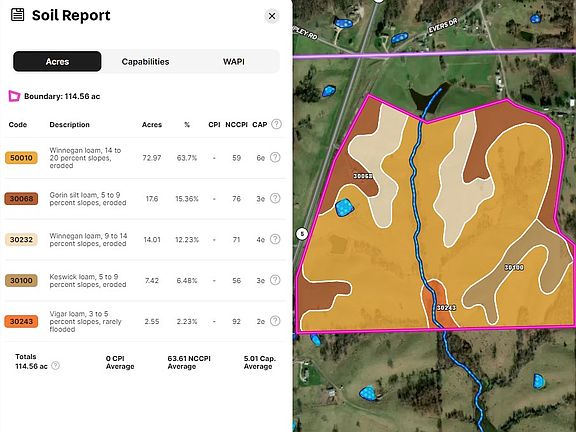Click help icon next to Totals acreage
The width and height of the screenshot is (576, 432).
coord(55,366)
